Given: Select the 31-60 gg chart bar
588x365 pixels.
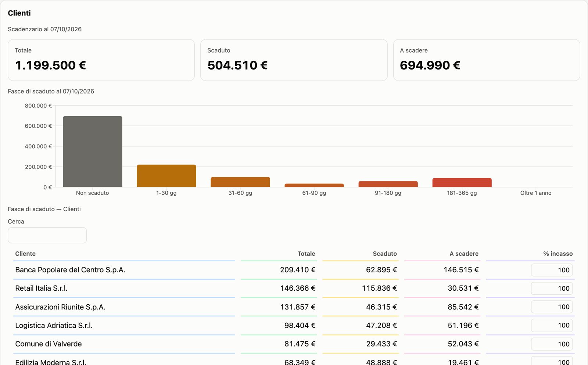Looking at the screenshot, I should tap(240, 182).
